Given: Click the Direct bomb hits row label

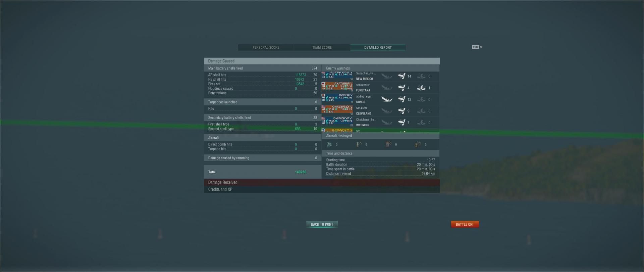Looking at the screenshot, I should [x=220, y=144].
